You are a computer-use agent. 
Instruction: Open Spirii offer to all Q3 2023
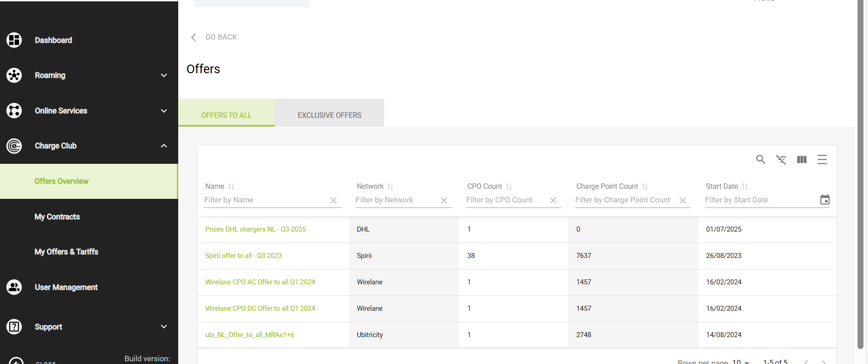coord(243,256)
